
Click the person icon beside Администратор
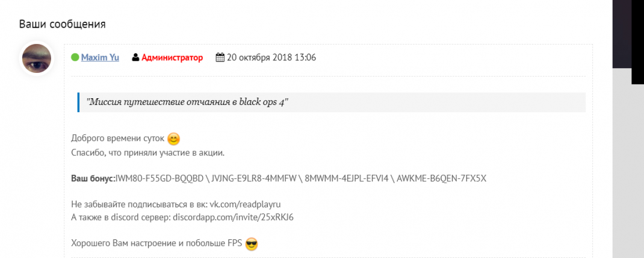[135, 58]
